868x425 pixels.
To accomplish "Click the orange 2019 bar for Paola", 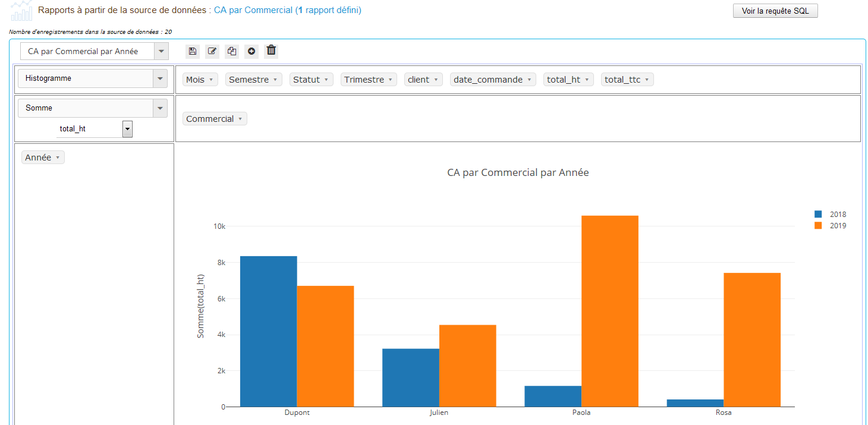I will (609, 310).
